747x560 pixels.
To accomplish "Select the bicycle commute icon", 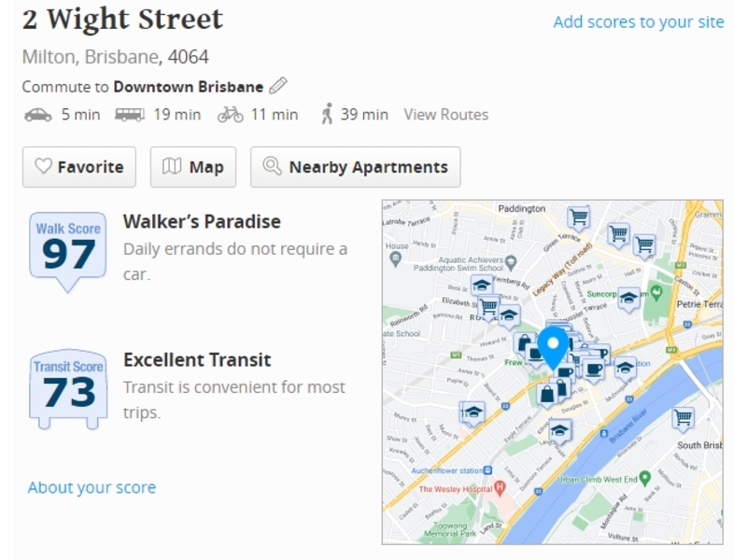I will [x=231, y=115].
